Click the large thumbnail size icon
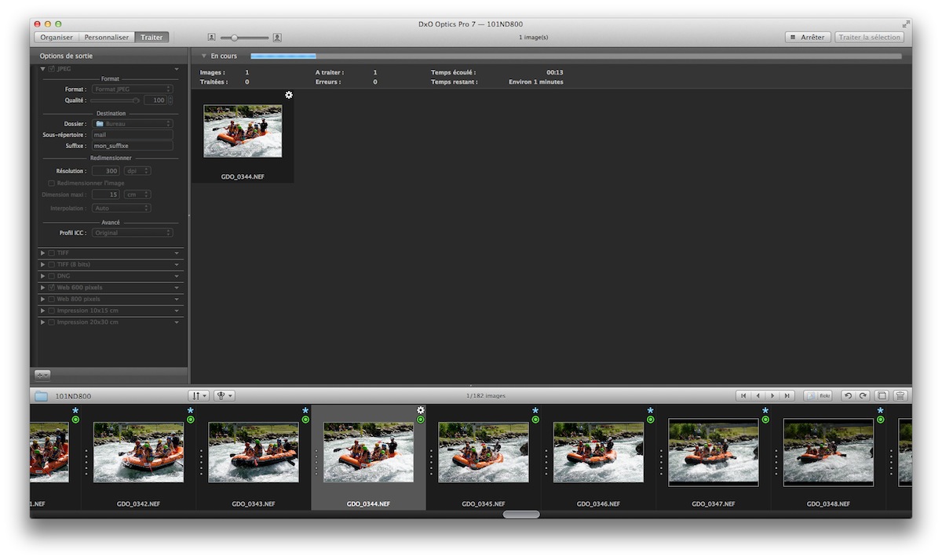The height and width of the screenshot is (560, 942). 277,38
